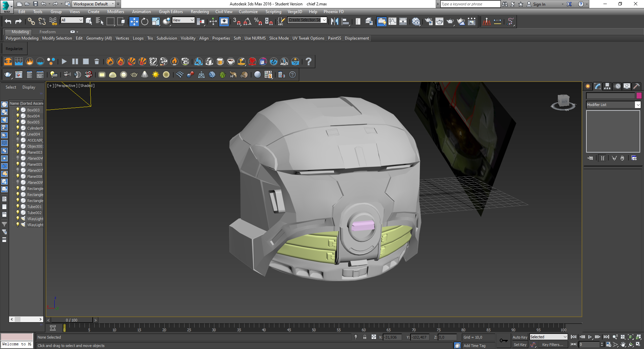Open the Create command panel tab

[588, 86]
